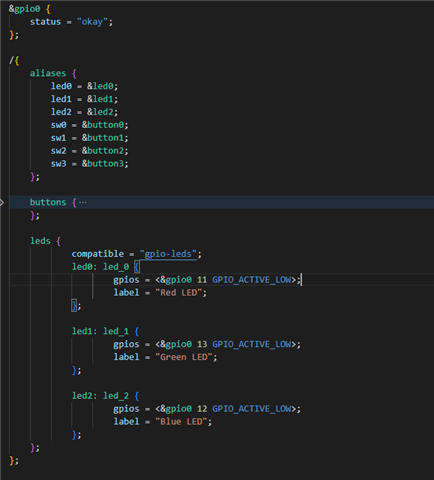This screenshot has width=434, height=480.
Task: Click the leds node name
Action: click(x=40, y=241)
